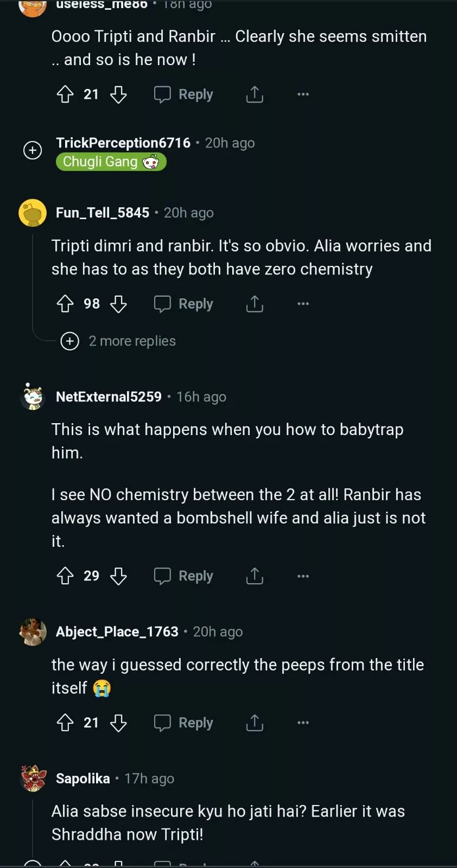View Abject_Place_1763's profile avatar
Image resolution: width=457 pixels, height=868 pixels.
[33, 631]
